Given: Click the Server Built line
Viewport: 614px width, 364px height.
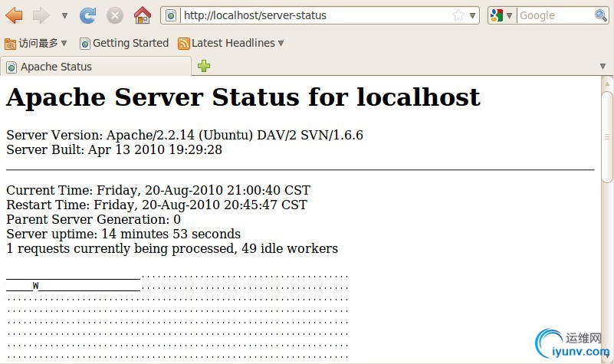Looking at the screenshot, I should (x=114, y=149).
